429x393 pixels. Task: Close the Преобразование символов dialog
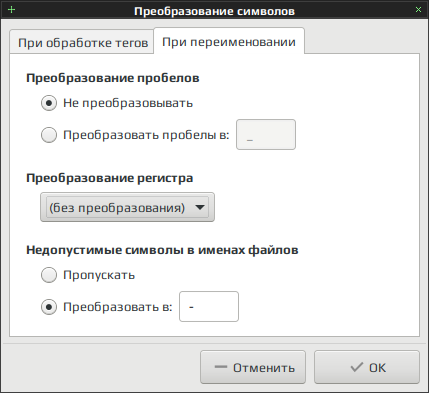[x=418, y=10]
